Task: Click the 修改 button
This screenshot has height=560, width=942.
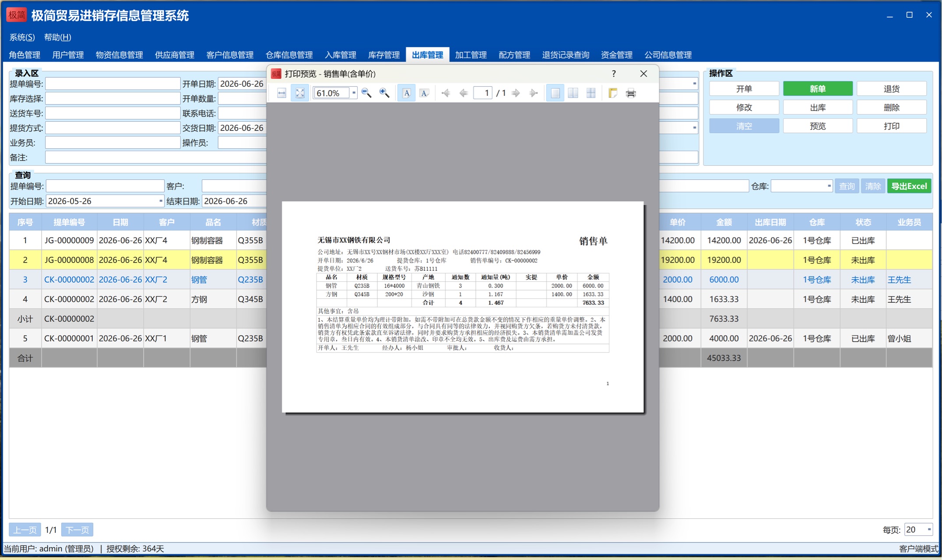Action: (x=744, y=108)
